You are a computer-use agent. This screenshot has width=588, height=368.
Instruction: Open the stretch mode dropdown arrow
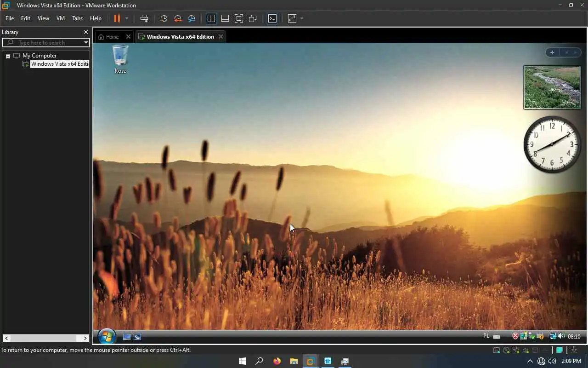(302, 18)
